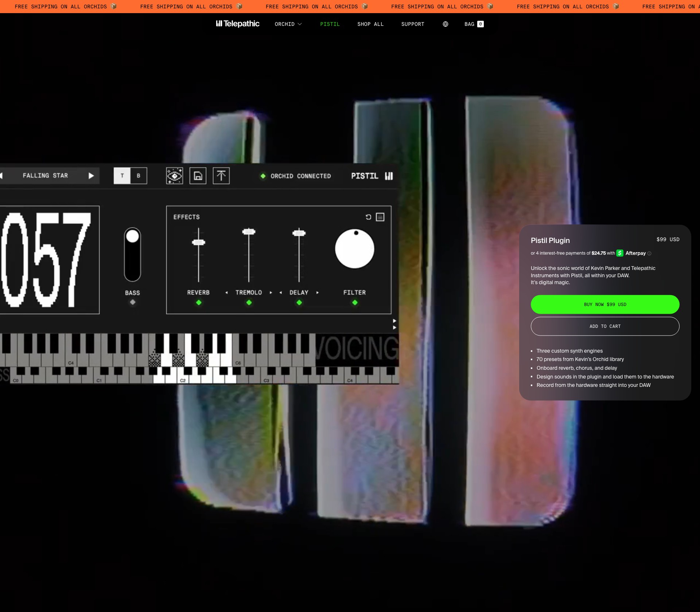Click the ADD TO CART button
The height and width of the screenshot is (612, 700).
(605, 326)
